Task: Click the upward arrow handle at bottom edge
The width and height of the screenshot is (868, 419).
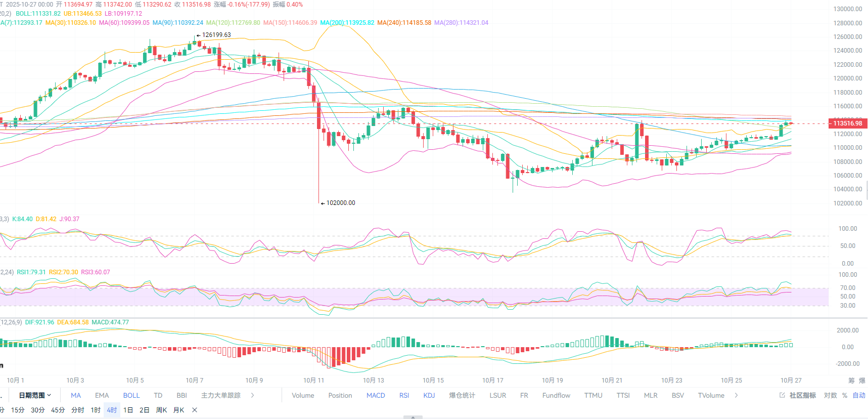Action: [x=413, y=417]
